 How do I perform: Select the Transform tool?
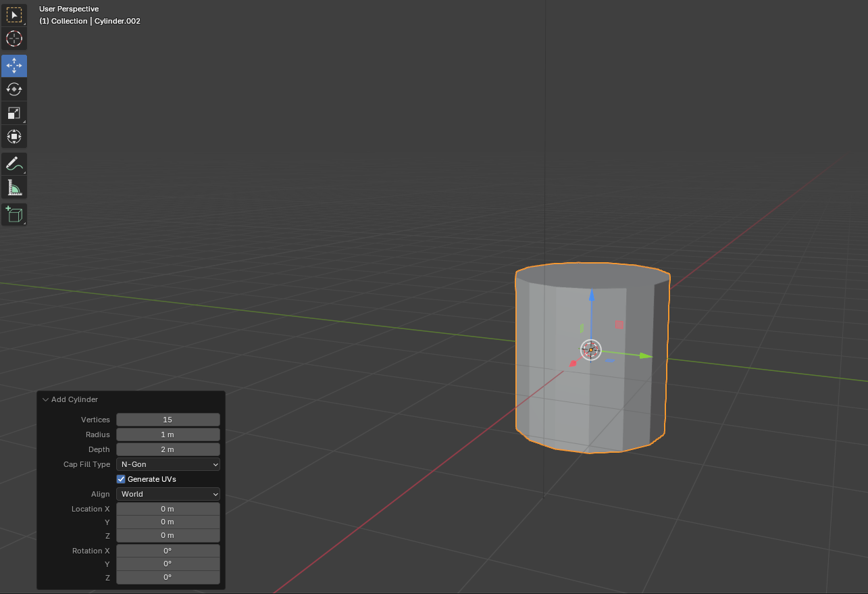click(x=14, y=137)
